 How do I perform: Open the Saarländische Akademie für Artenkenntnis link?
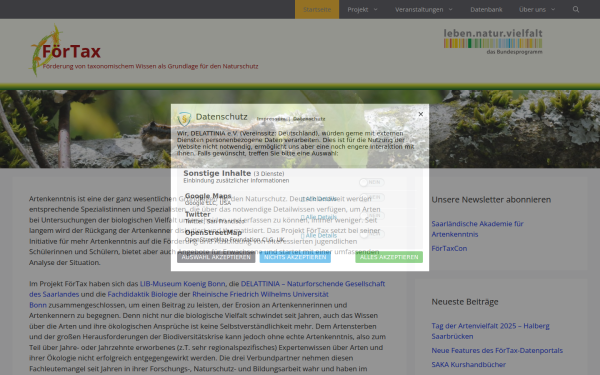pyautogui.click(x=477, y=229)
